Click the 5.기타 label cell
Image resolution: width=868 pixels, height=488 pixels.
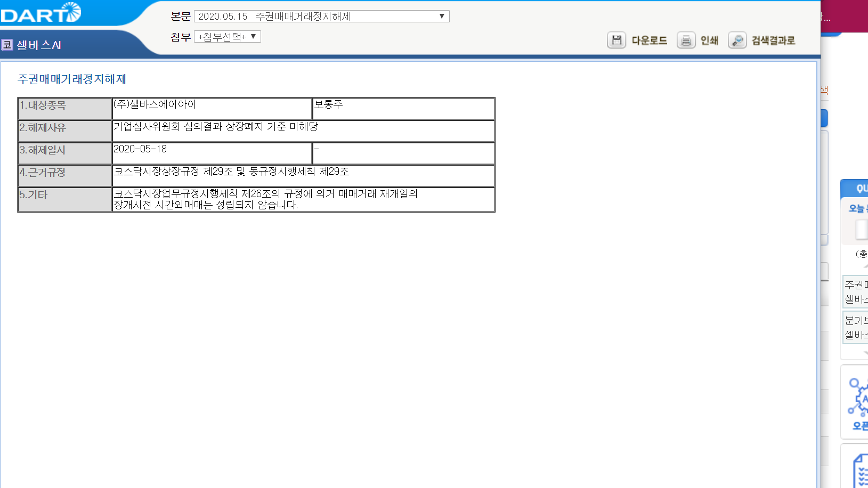pos(64,200)
